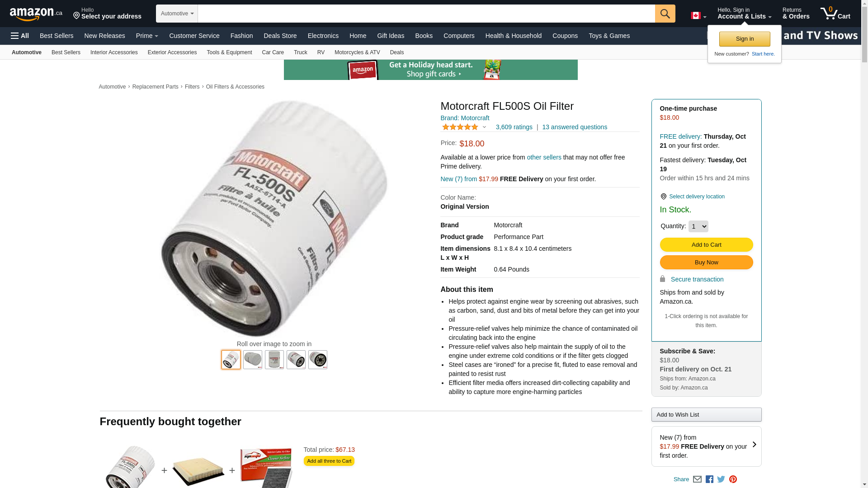Viewport: 868px width, 488px height.
Task: Open the 13 answered questions link
Action: pyautogui.click(x=575, y=127)
